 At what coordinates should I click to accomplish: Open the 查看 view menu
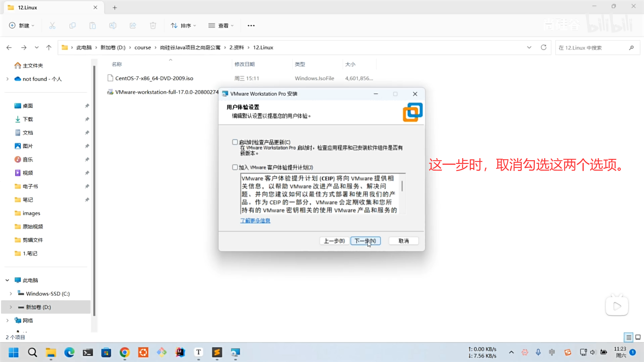coord(221,25)
